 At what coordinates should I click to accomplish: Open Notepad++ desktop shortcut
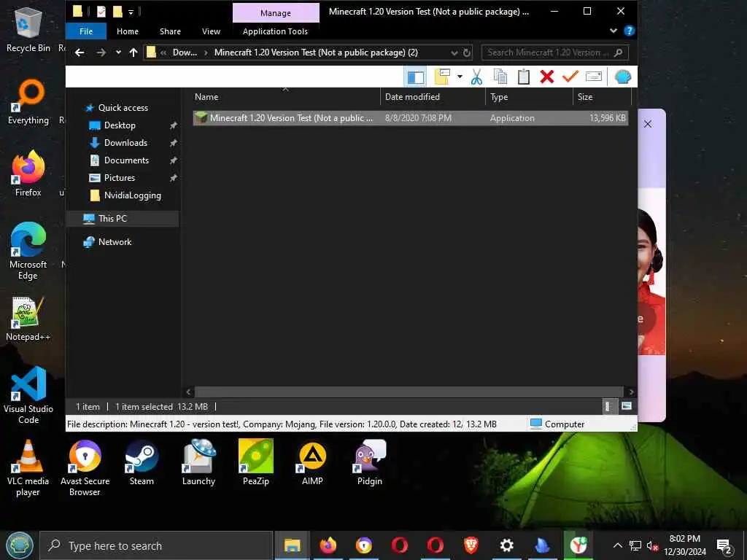(x=28, y=319)
